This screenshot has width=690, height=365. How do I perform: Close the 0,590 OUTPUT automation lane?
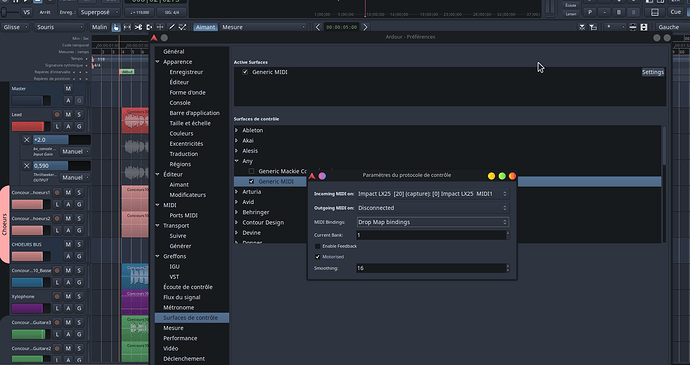(26, 166)
